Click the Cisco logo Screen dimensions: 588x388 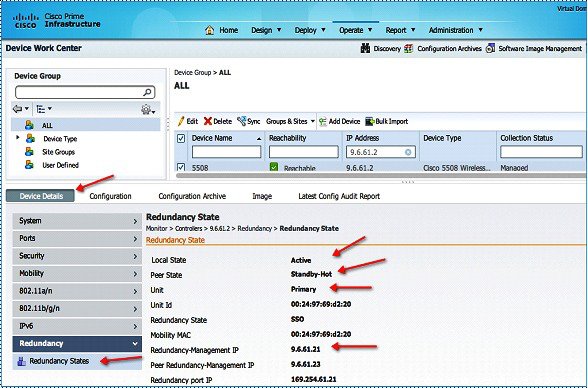tap(26, 21)
